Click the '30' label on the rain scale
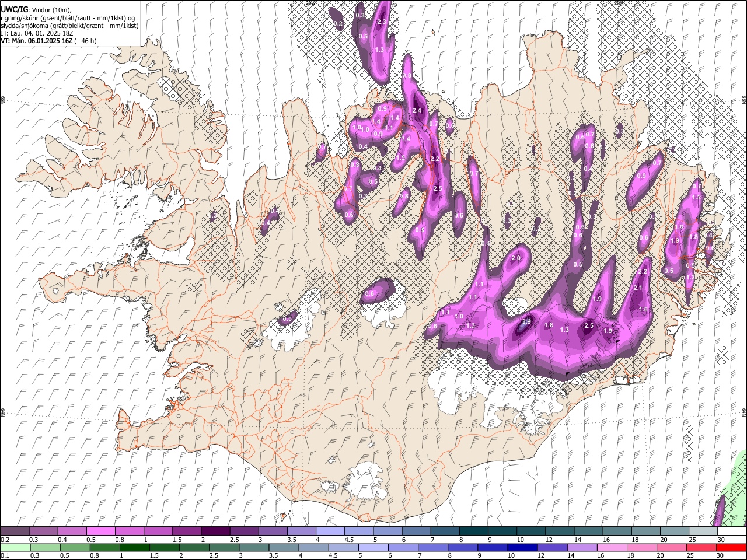Screen dimensions: 747x560 720,555
